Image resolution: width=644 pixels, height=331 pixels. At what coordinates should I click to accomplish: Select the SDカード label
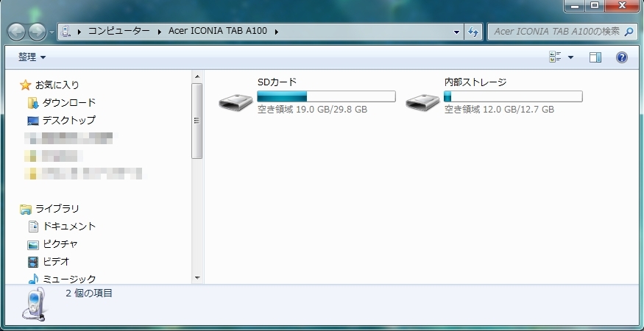click(277, 82)
